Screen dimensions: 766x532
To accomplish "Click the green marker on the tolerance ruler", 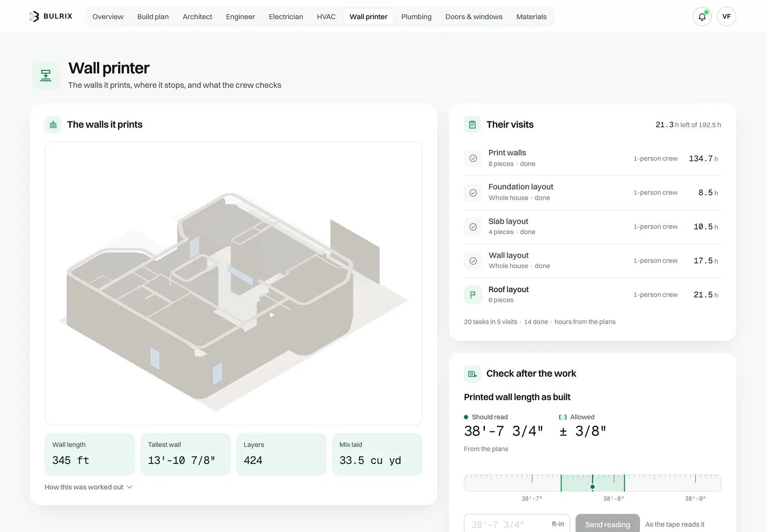I will [x=592, y=487].
